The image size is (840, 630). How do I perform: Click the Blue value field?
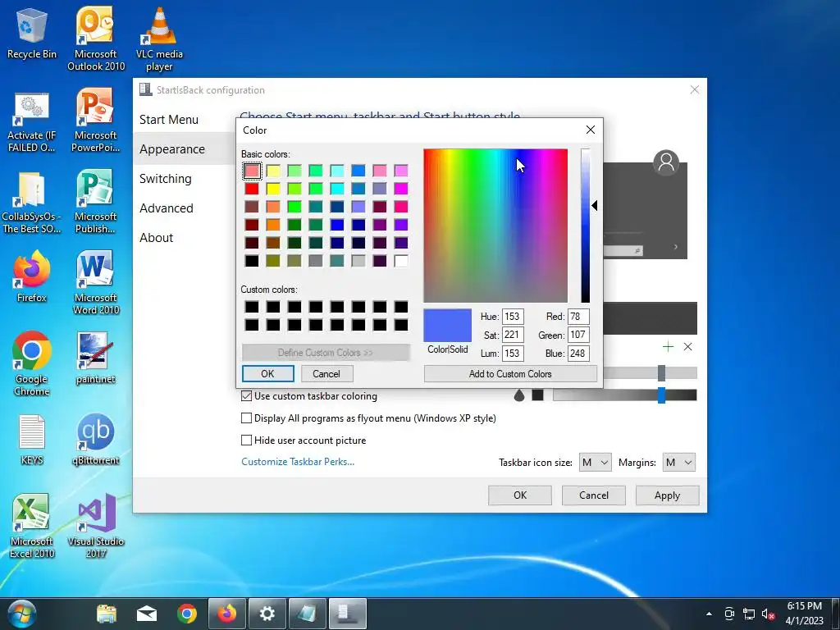(578, 354)
